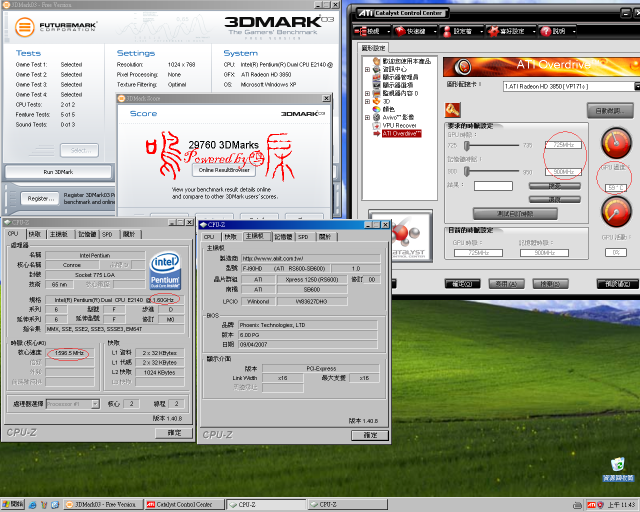
Task: Open the Recycle Bin desktop icon
Action: pos(618,468)
